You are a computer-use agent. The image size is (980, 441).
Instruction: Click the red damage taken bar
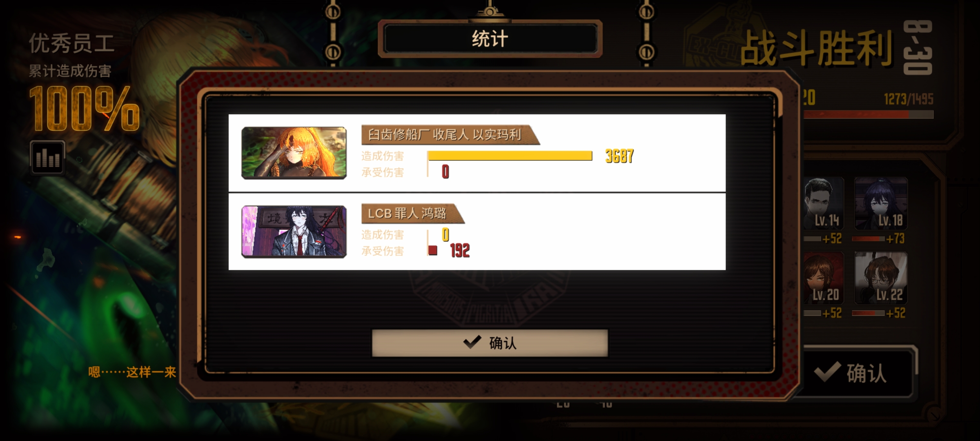click(x=433, y=250)
